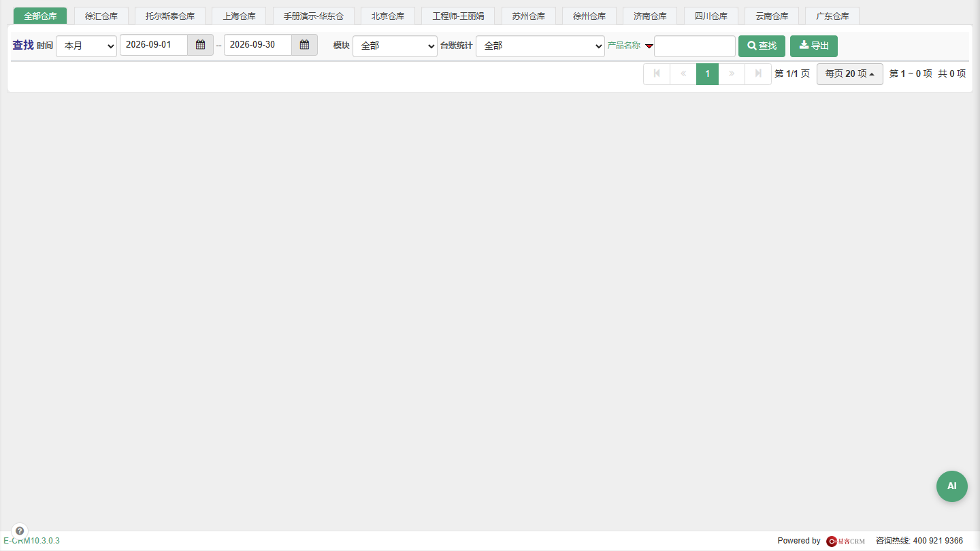Focus the end date field 2026-09-30
980x551 pixels.
258,45
